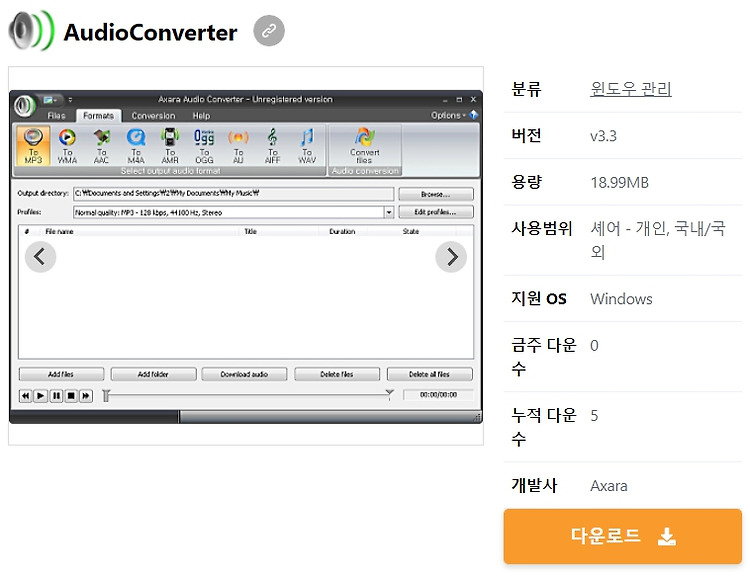Click the Output directory path field
750x577 pixels.
pyautogui.click(x=233, y=193)
